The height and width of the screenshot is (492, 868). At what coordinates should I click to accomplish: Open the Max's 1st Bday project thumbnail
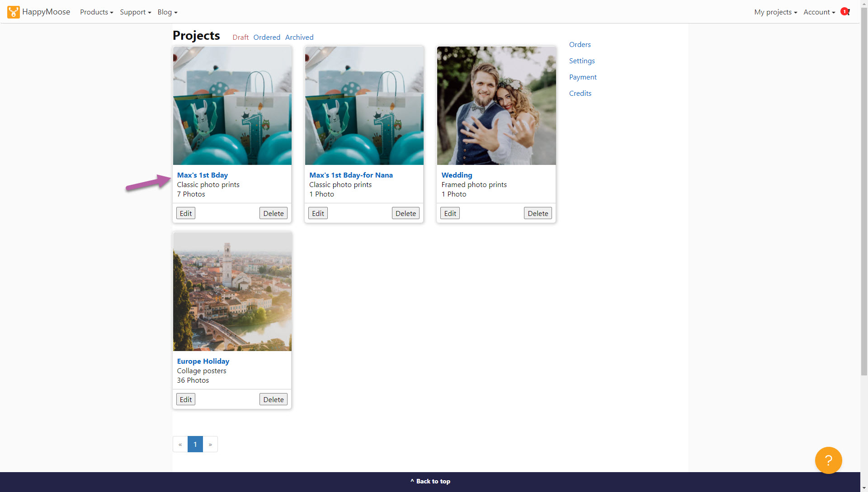(232, 105)
